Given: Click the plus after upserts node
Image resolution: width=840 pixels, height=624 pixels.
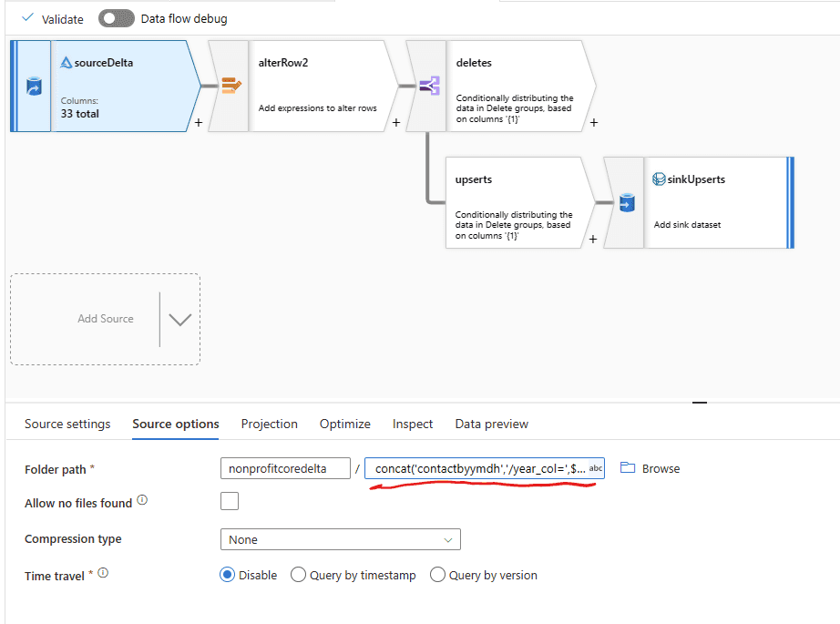Looking at the screenshot, I should [594, 239].
